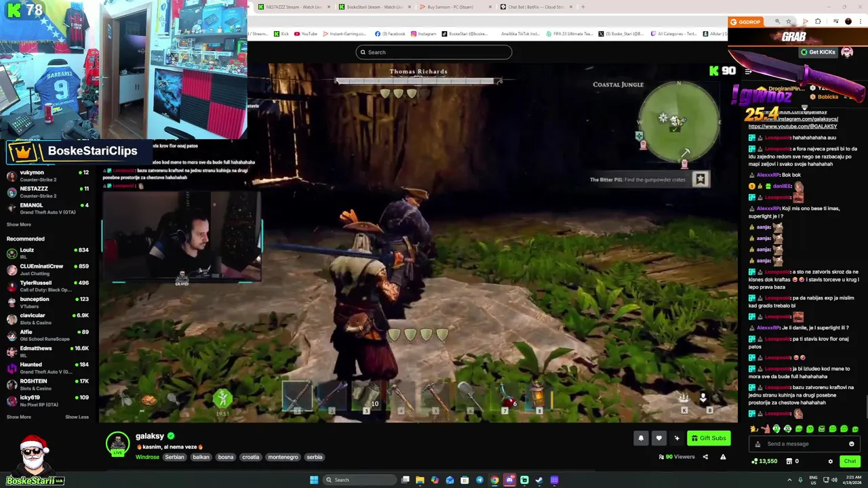Open Loulz recommended channel
Image resolution: width=868 pixels, height=488 pixels.
point(47,253)
